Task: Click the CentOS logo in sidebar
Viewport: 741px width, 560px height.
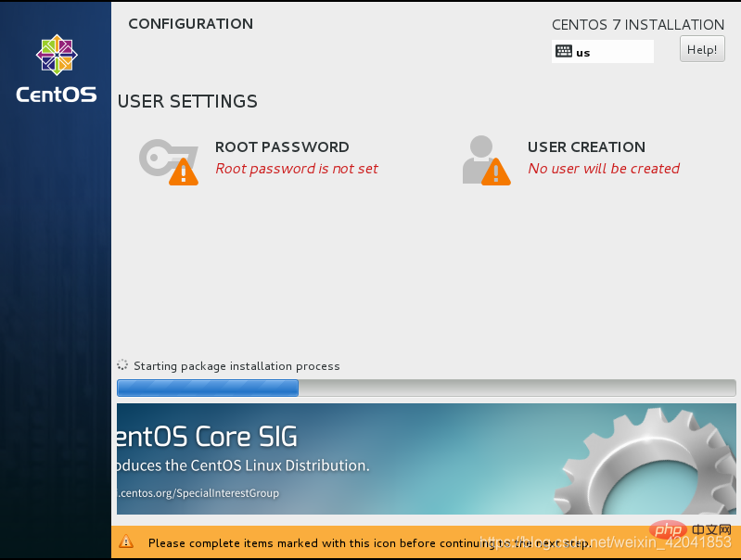Action: click(x=57, y=69)
